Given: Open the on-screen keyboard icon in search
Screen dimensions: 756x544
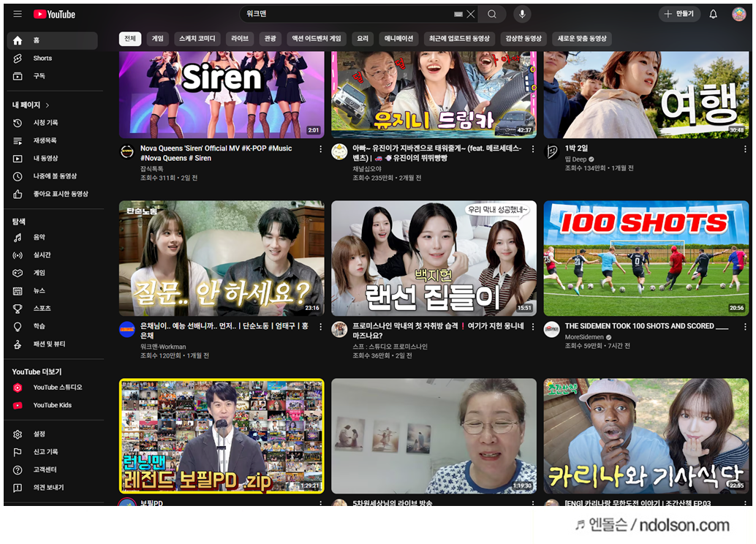Looking at the screenshot, I should click(458, 15).
